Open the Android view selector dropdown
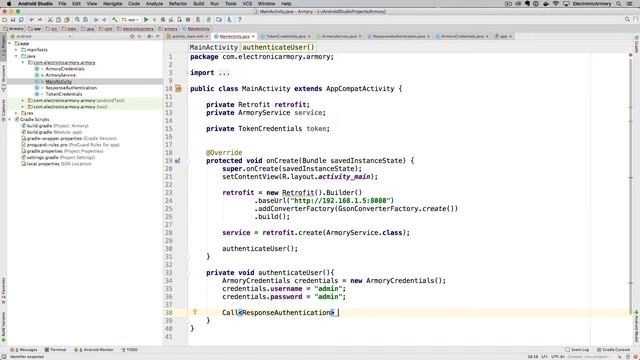This screenshot has height=360, width=640. 42,36
